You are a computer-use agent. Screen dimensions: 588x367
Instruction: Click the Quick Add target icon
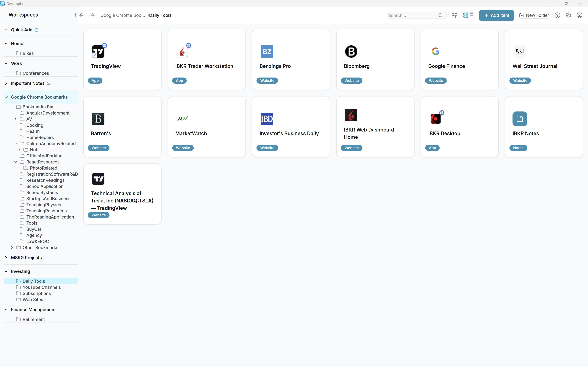(36, 30)
